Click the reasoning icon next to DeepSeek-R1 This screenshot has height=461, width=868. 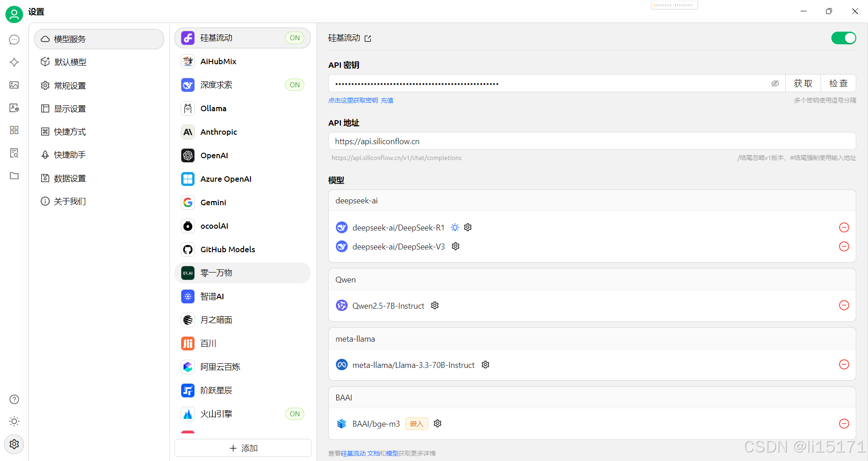pyautogui.click(x=455, y=227)
